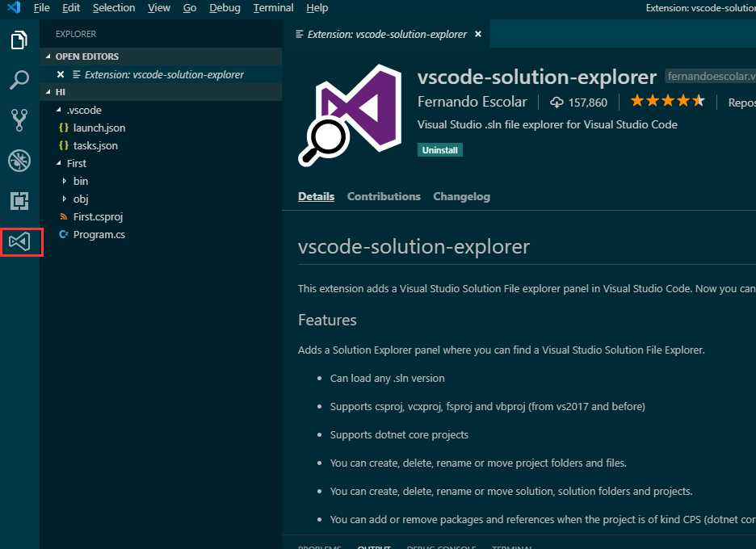Click the fernandoescolar extension identifier badge
This screenshot has width=756, height=549.
(x=710, y=76)
